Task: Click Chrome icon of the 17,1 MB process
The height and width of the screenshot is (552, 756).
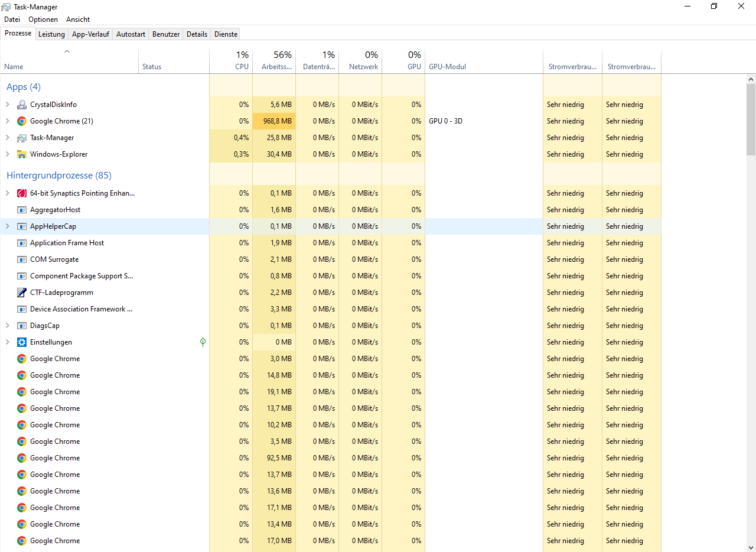Action: click(x=22, y=508)
